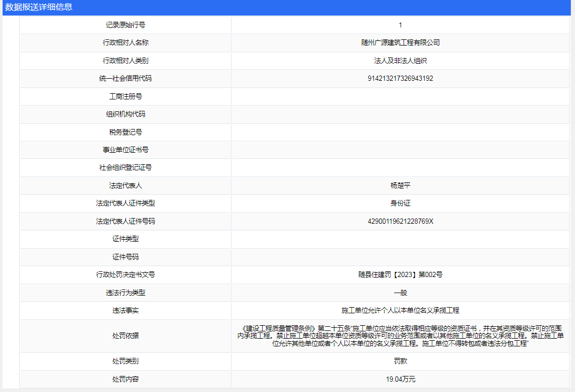
Task: Select the 证件类型 label
Action: tap(125, 239)
